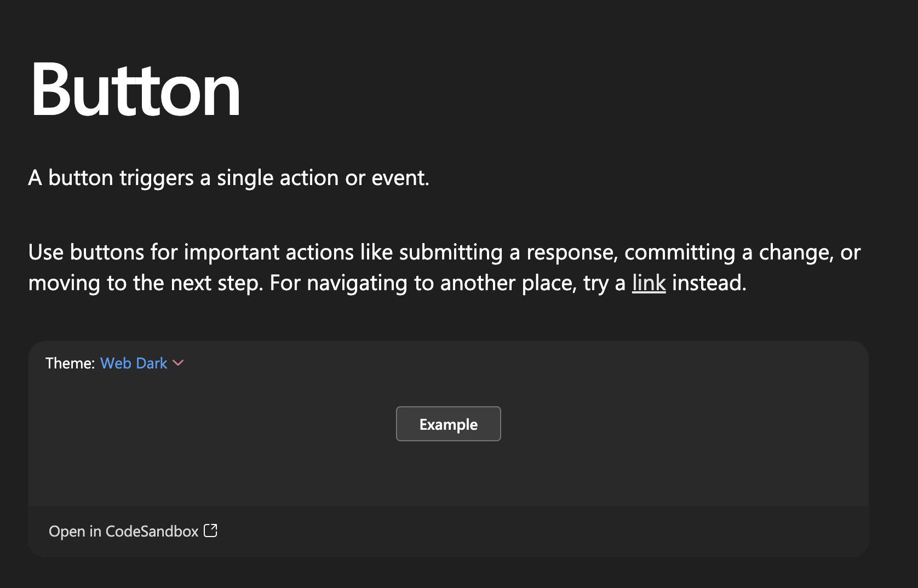Screen dimensions: 918x588
Task: Click the text "moving to the next step."
Action: (146, 283)
